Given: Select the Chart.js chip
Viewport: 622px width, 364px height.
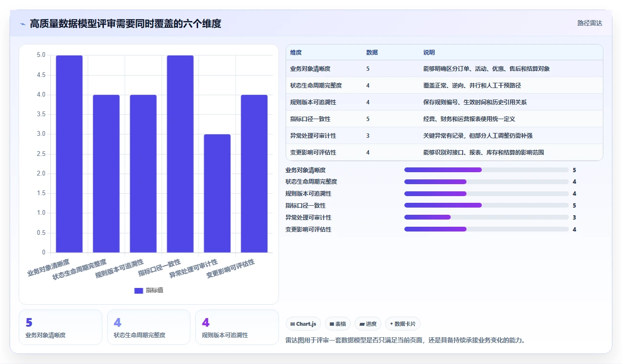Looking at the screenshot, I should tap(303, 324).
